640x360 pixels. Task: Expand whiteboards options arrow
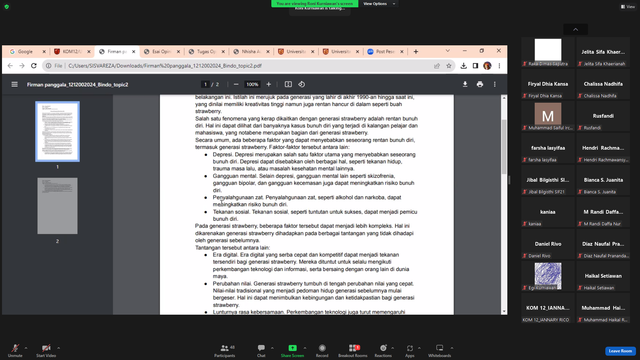[x=452, y=348]
